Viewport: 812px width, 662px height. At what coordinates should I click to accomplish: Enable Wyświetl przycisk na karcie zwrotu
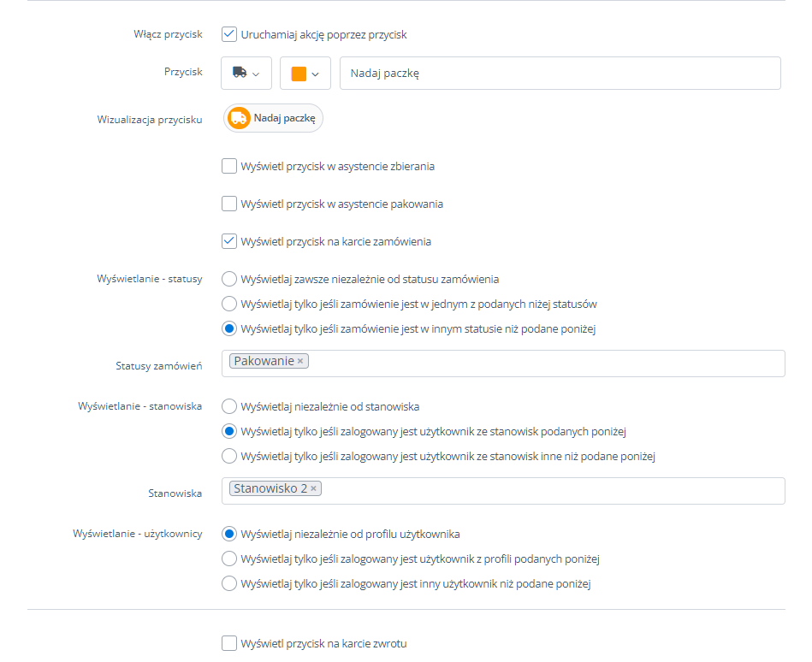(x=229, y=643)
